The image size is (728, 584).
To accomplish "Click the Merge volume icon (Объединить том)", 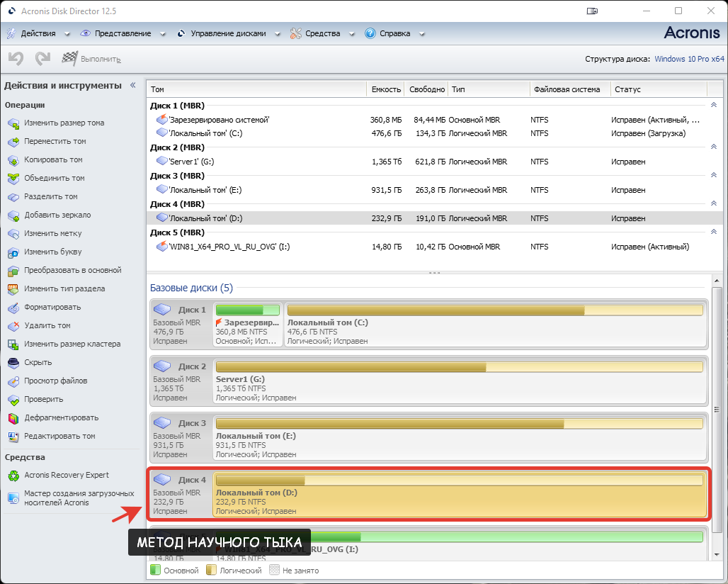I will coord(13,179).
